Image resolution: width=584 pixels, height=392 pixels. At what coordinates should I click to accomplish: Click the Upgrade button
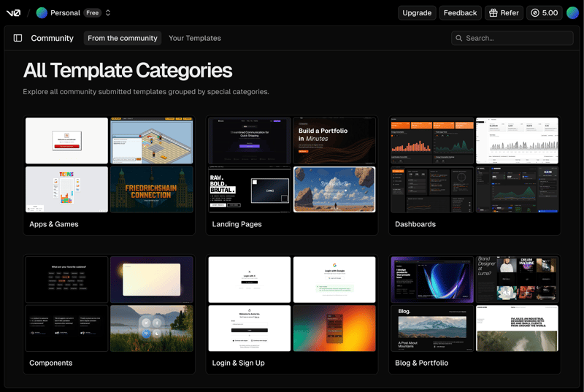click(x=417, y=12)
